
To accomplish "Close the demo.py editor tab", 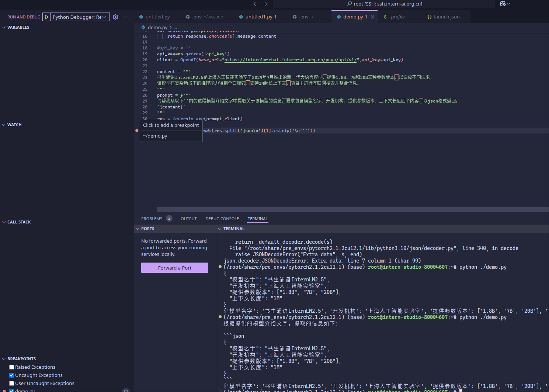I will pos(372,17).
